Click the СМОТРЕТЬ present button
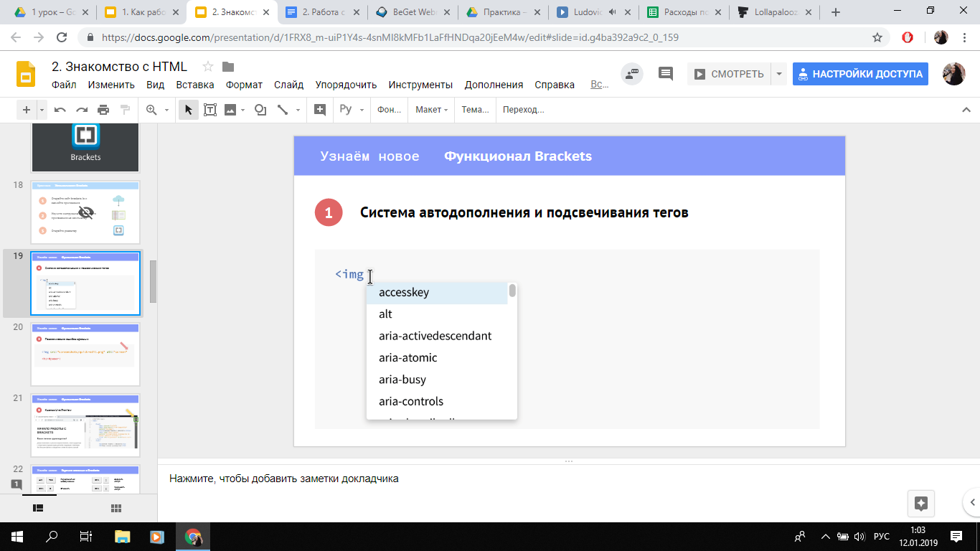 tap(729, 74)
